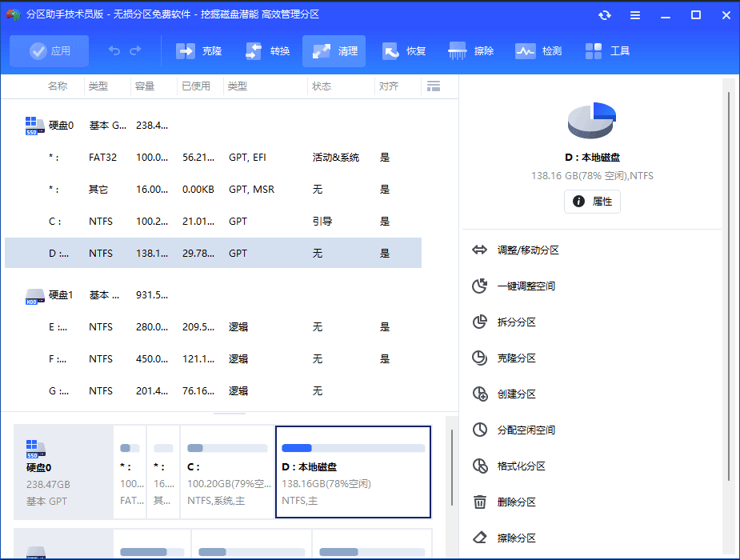Run the Check (检测) tool
Viewport: 740px width, 560px height.
tap(538, 50)
